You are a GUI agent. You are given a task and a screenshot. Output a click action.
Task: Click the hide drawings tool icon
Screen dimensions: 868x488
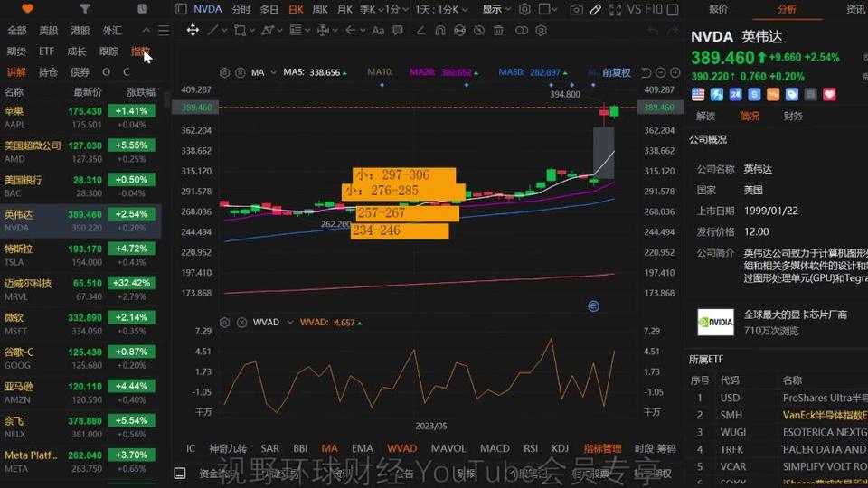tap(479, 30)
